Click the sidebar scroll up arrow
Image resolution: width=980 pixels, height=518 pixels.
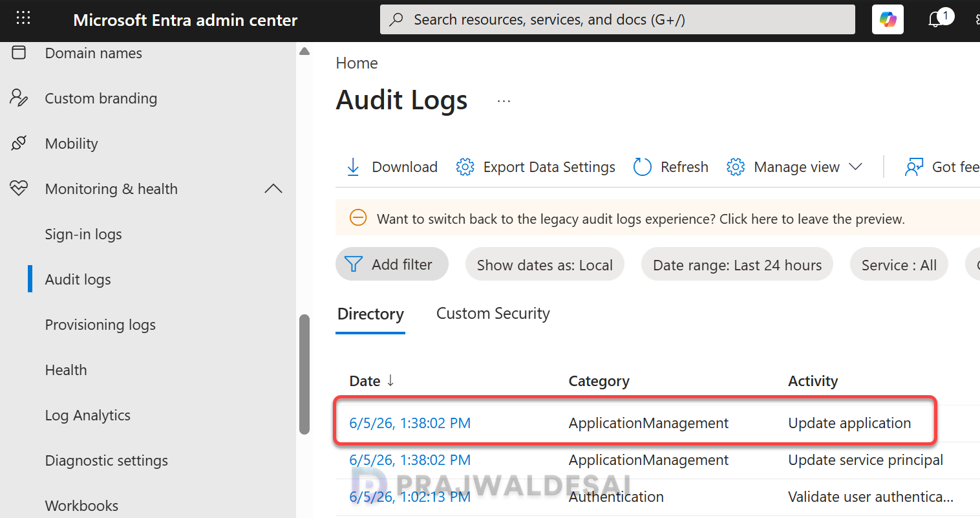pyautogui.click(x=304, y=51)
